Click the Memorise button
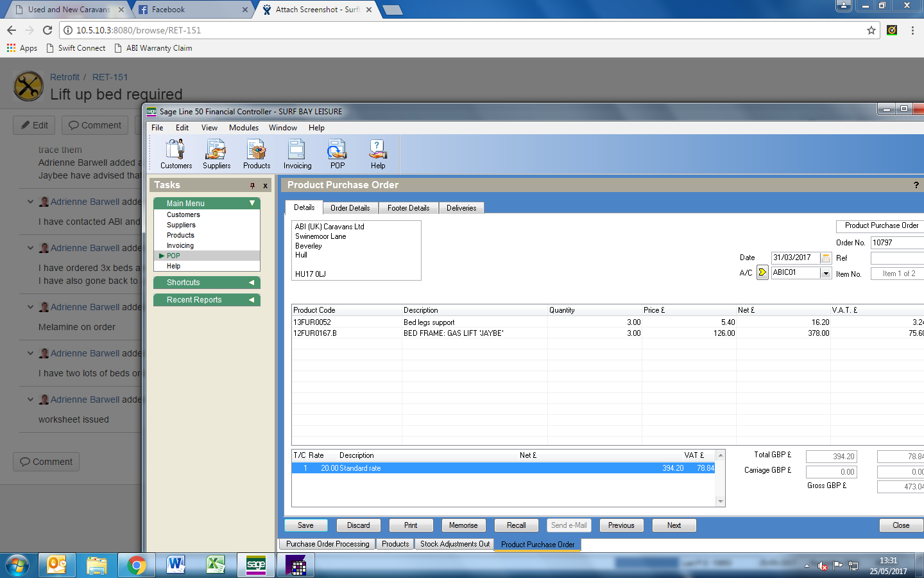The width and height of the screenshot is (924, 578). point(463,525)
